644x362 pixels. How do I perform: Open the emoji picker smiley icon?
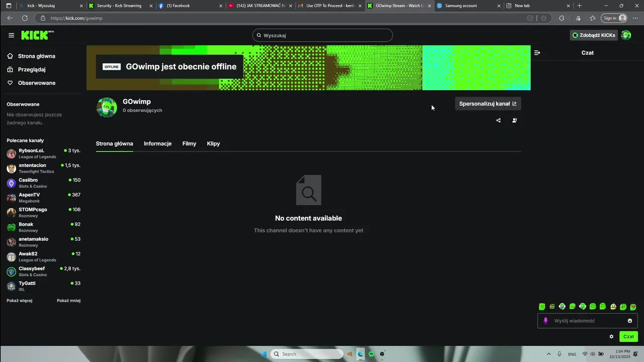pos(630,321)
